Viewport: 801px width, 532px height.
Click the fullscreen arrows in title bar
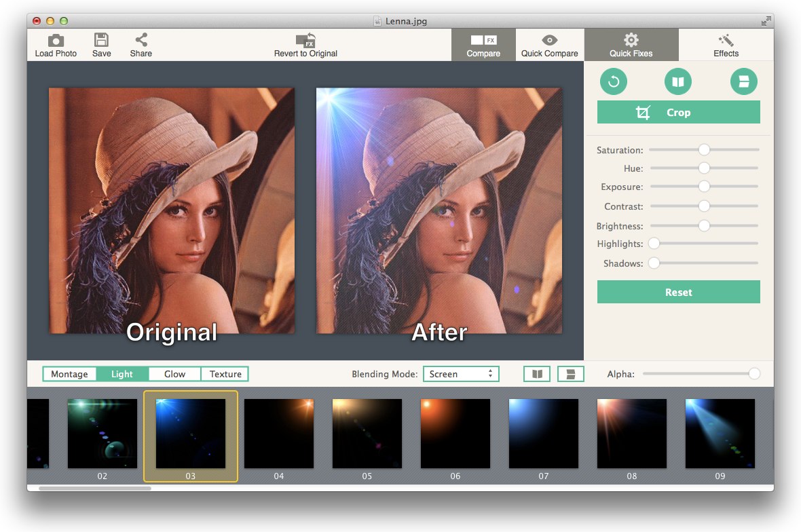pyautogui.click(x=766, y=21)
